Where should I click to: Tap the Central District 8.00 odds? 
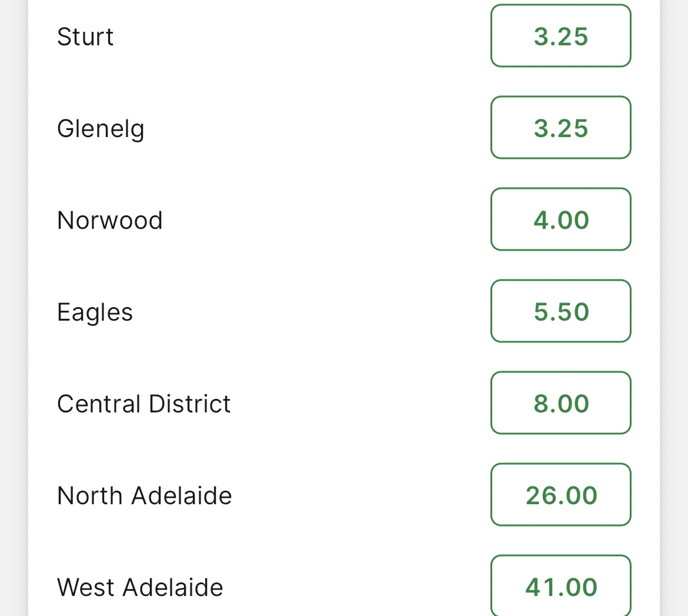coord(561,403)
